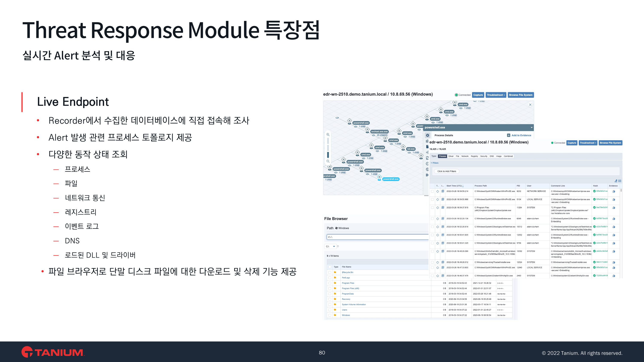Switch to Network type tab
This screenshot has height=362, width=644.
pos(465,156)
